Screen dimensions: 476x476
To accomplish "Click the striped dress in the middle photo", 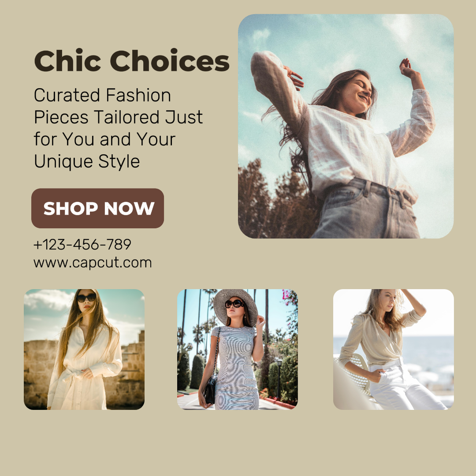I will [x=235, y=369].
